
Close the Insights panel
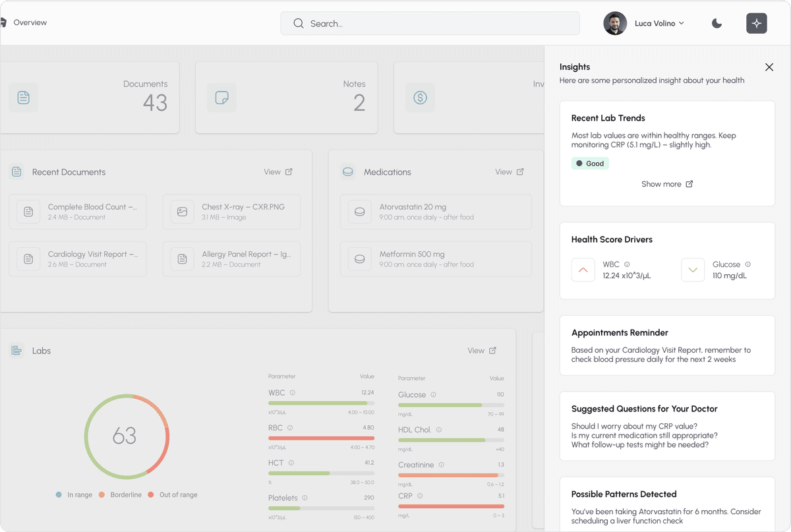(769, 67)
